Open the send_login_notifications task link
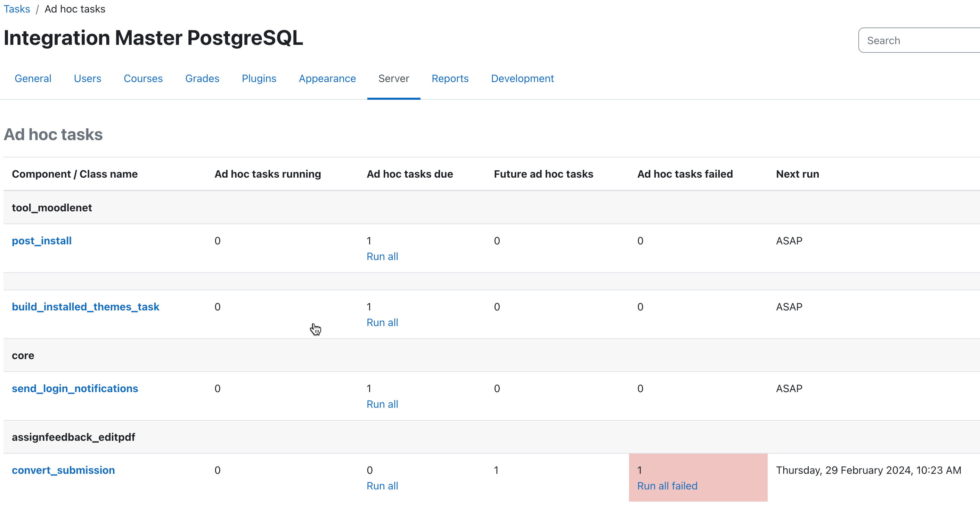Image resolution: width=980 pixels, height=511 pixels. pos(75,389)
